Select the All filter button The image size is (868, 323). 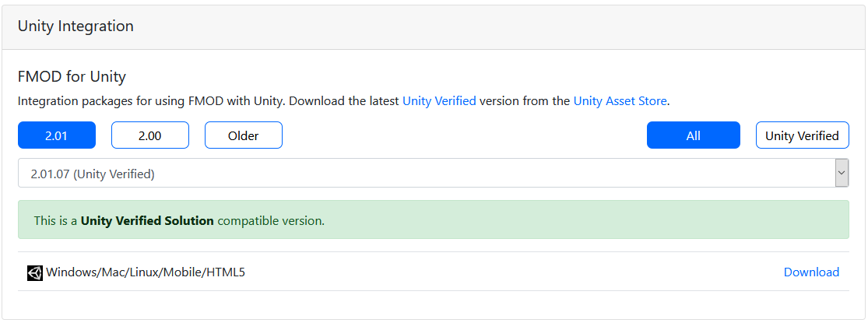click(x=694, y=135)
